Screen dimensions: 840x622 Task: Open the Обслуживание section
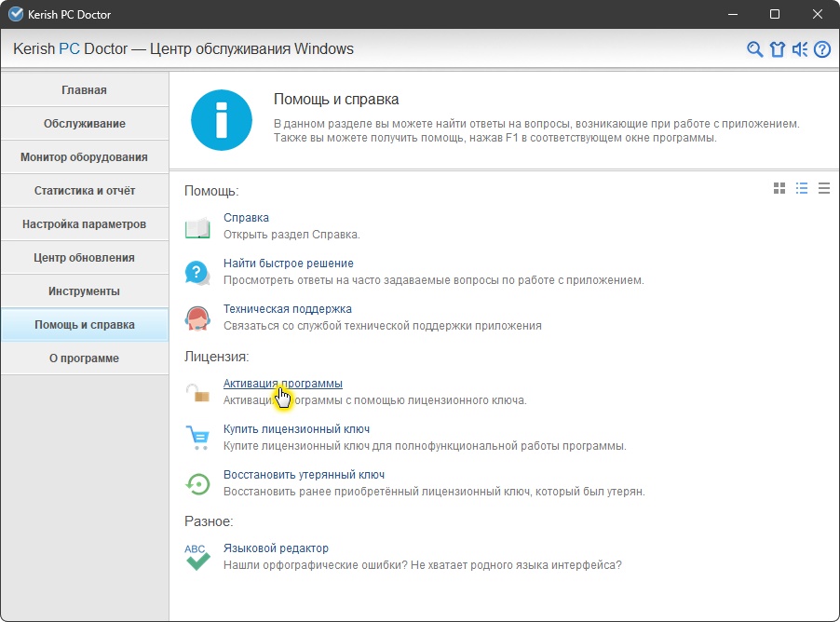pyautogui.click(x=85, y=124)
